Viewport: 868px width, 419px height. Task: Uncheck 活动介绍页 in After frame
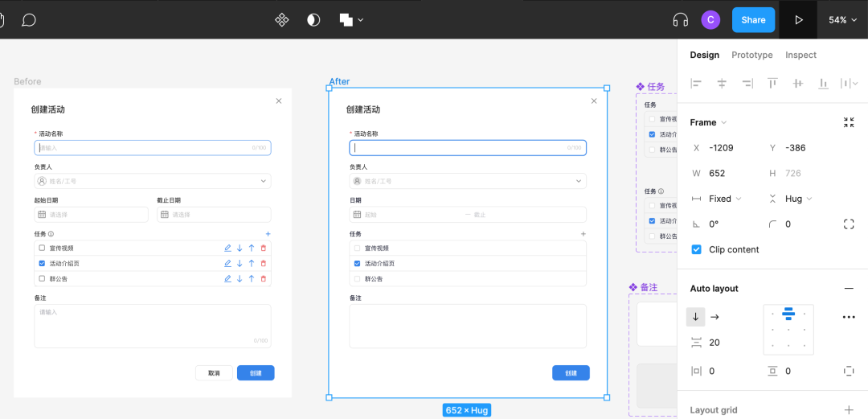point(358,263)
